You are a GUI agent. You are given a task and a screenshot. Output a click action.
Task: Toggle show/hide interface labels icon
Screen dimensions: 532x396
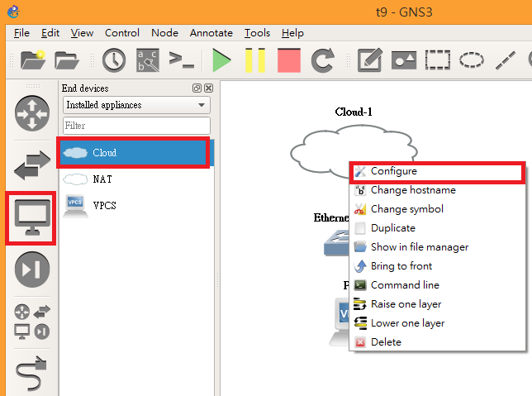(148, 60)
